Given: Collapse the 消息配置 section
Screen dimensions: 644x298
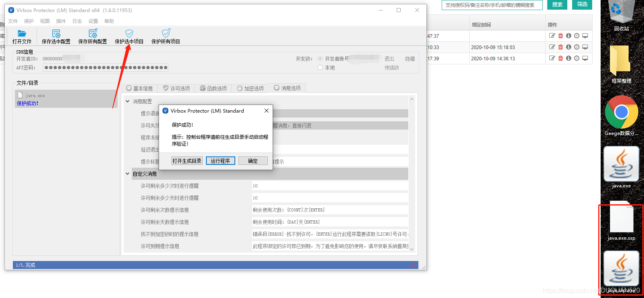Looking at the screenshot, I should [x=128, y=101].
